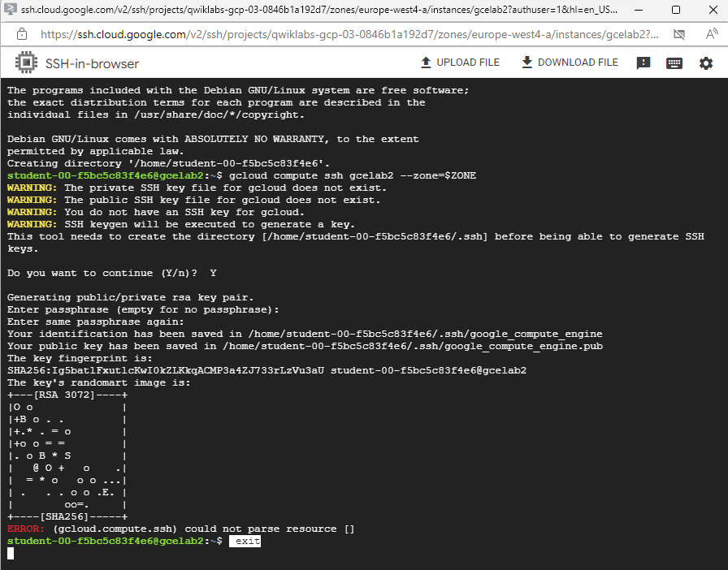Click the site info padlock icon
Image resolution: width=728 pixels, height=570 pixels.
click(21, 34)
